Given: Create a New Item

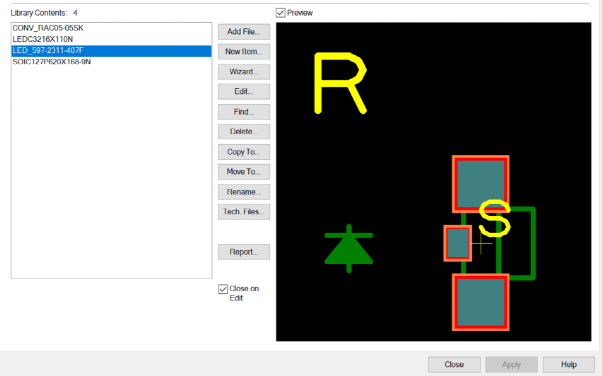Looking at the screenshot, I should (244, 51).
